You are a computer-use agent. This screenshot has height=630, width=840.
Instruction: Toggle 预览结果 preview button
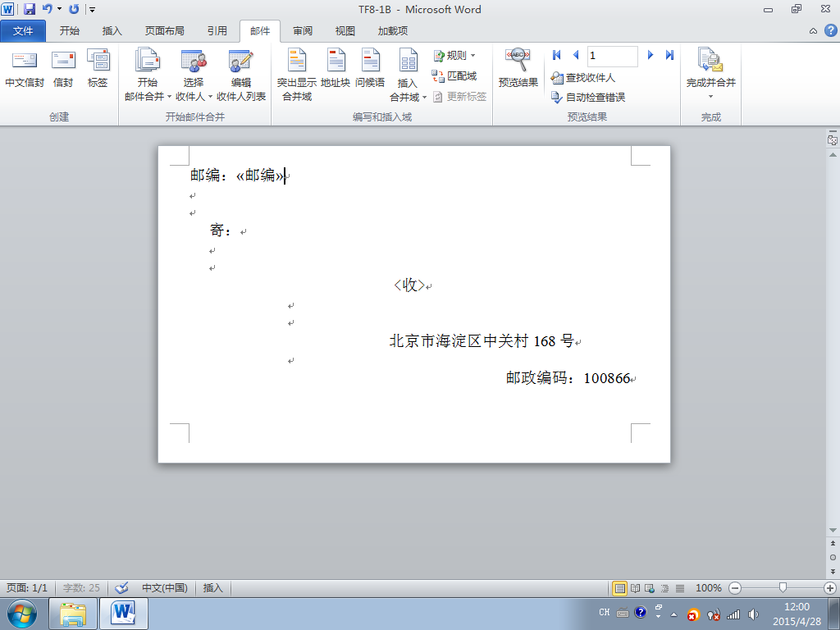(518, 68)
